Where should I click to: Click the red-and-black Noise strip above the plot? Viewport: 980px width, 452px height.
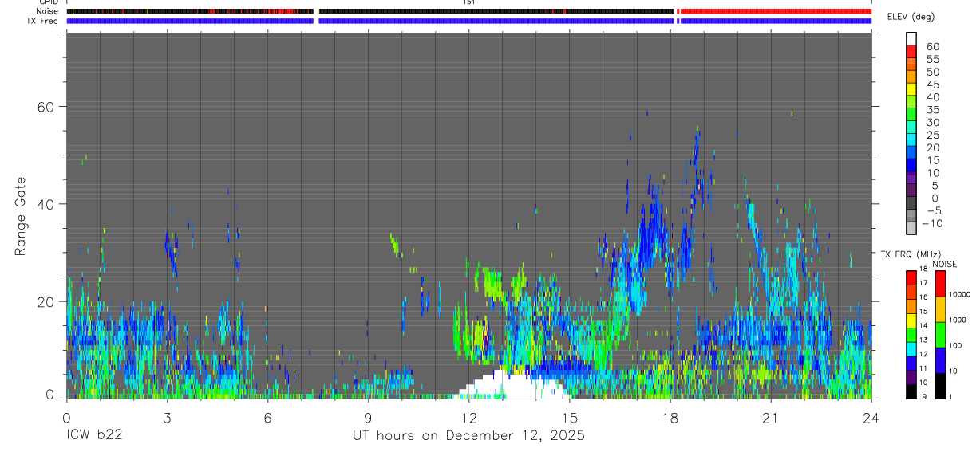pyautogui.click(x=469, y=11)
